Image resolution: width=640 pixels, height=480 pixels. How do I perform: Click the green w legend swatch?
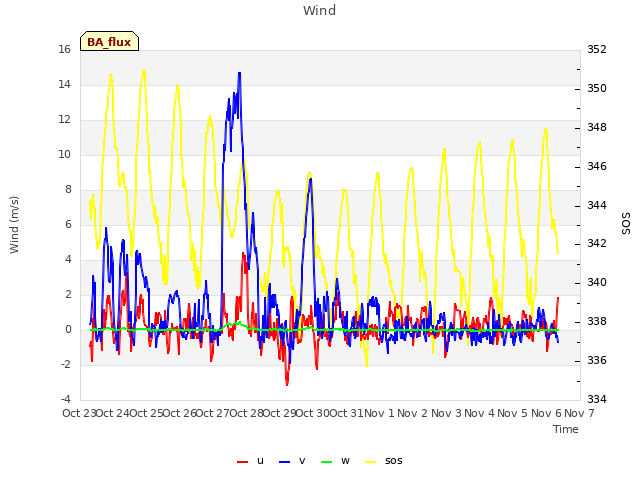pos(327,462)
